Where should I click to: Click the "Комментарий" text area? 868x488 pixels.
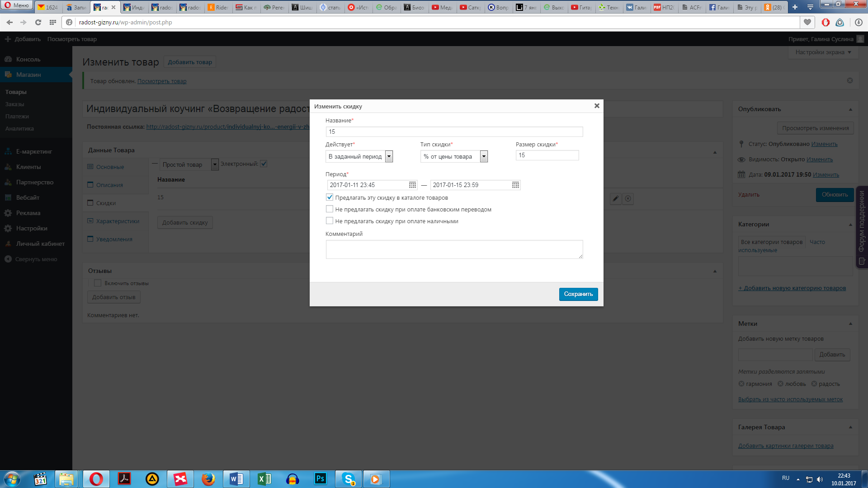click(x=454, y=249)
